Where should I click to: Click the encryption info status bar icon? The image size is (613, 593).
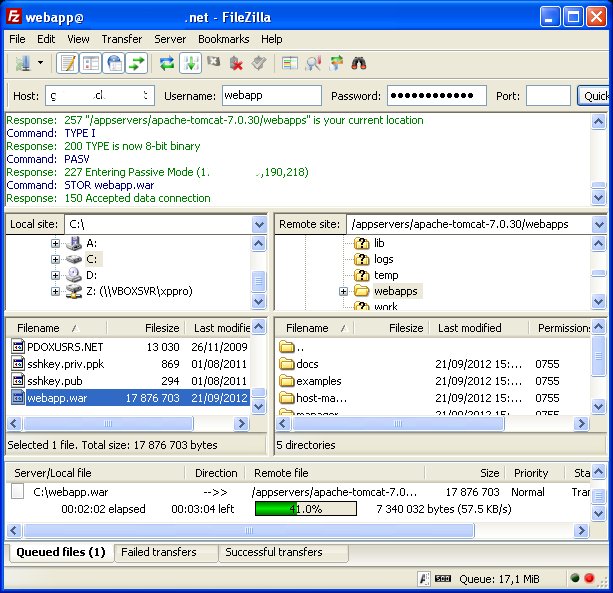pyautogui.click(x=423, y=579)
